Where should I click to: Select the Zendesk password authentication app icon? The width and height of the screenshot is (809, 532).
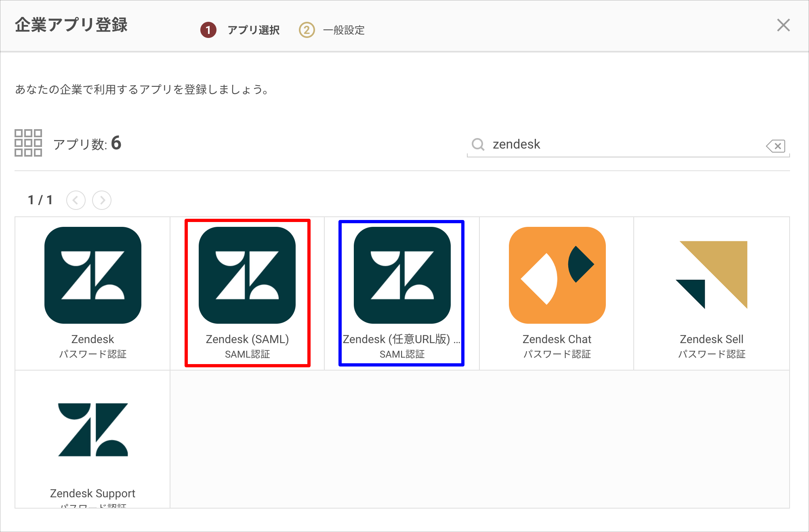pos(93,275)
